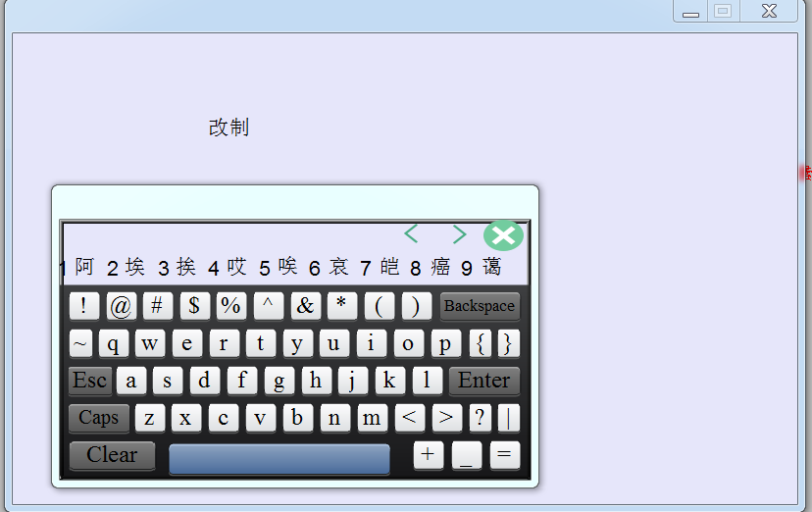812x512 pixels.
Task: Close the candidate bar with green X
Action: [503, 235]
